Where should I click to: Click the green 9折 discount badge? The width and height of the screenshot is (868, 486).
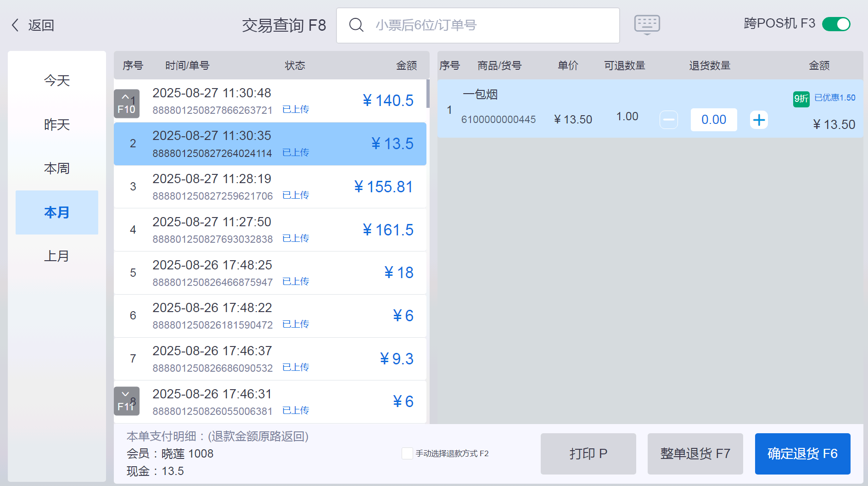click(801, 99)
